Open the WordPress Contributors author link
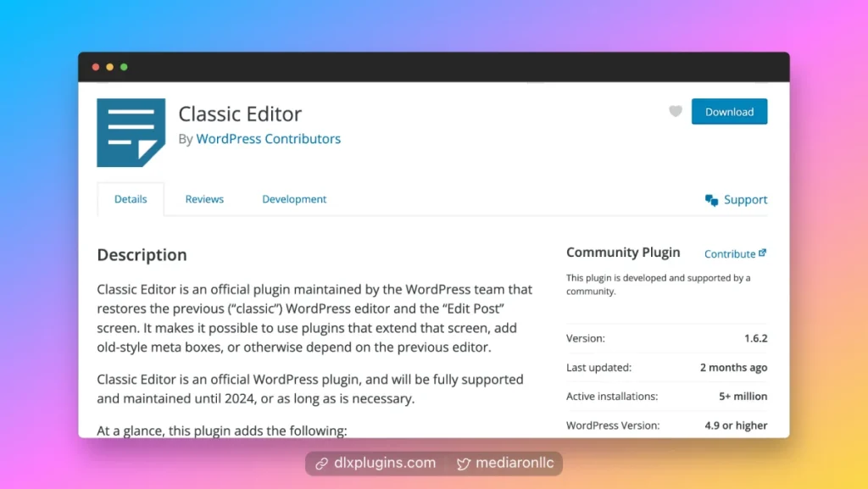 tap(269, 139)
